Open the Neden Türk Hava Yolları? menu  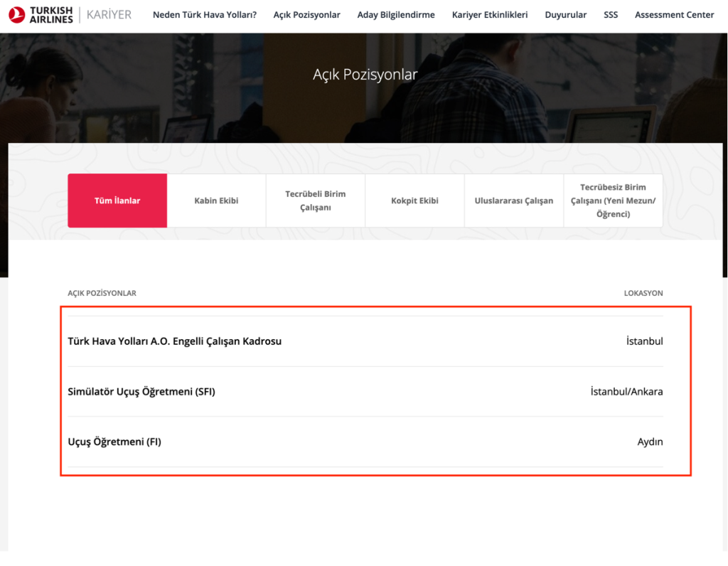coord(205,15)
